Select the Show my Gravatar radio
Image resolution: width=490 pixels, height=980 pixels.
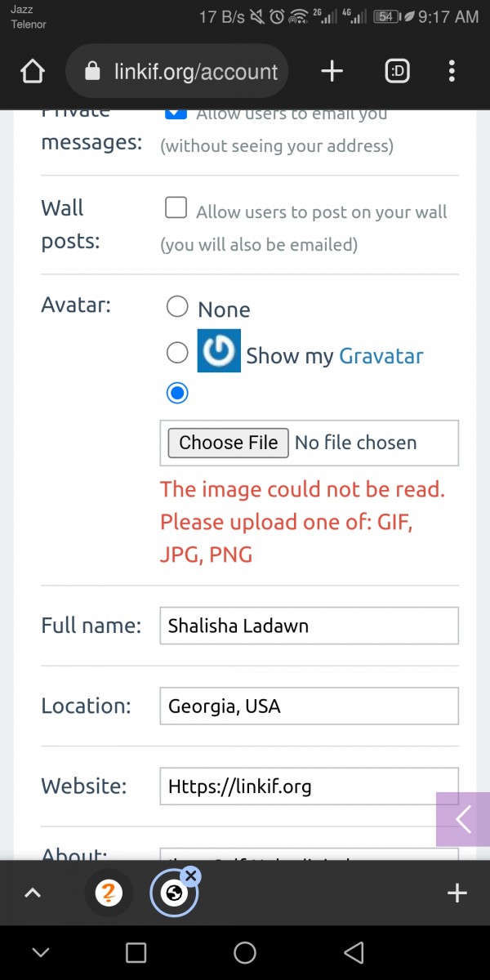[x=177, y=353]
